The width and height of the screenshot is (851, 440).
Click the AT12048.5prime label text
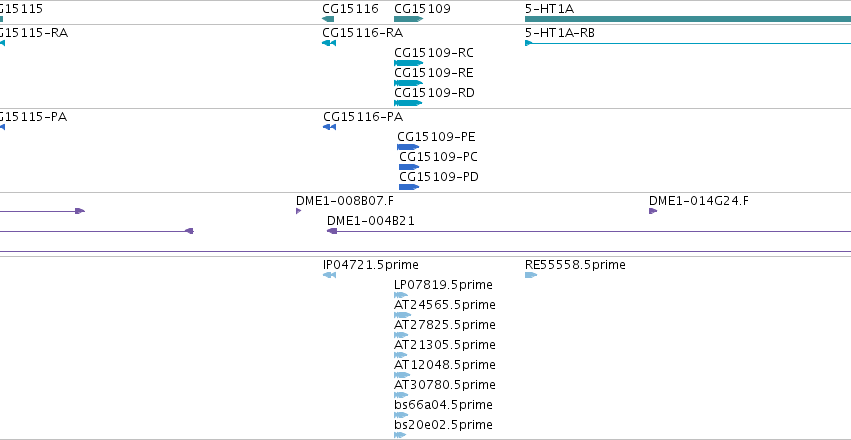coord(444,365)
